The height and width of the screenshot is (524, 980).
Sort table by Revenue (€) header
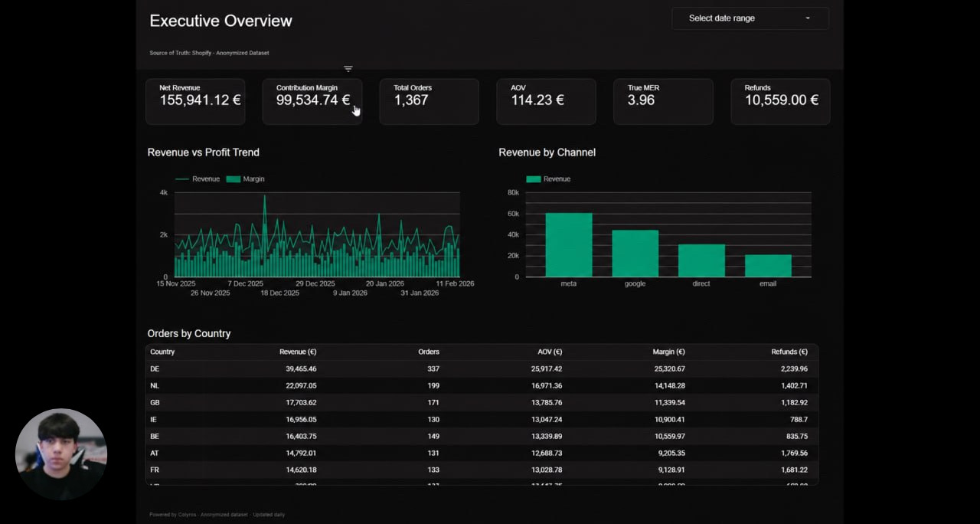(x=298, y=352)
